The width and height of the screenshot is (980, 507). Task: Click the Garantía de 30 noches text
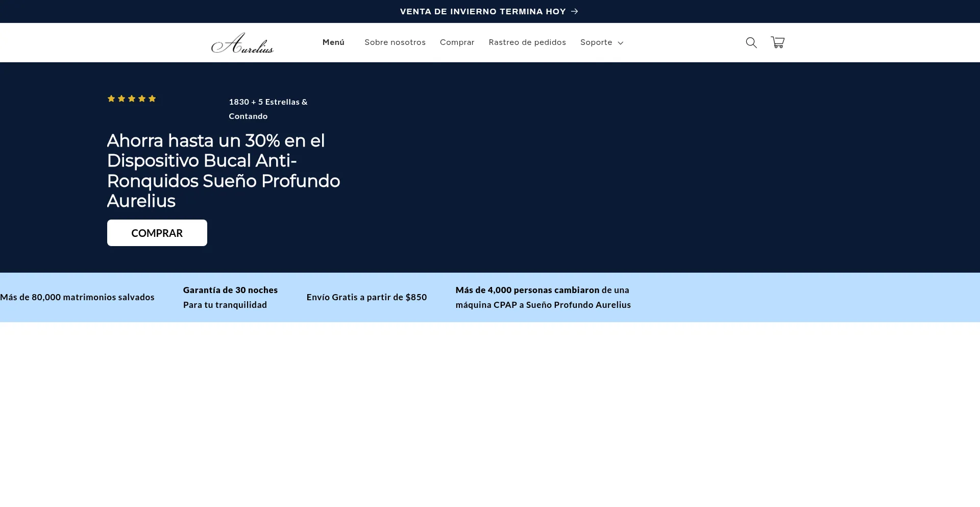pyautogui.click(x=230, y=290)
